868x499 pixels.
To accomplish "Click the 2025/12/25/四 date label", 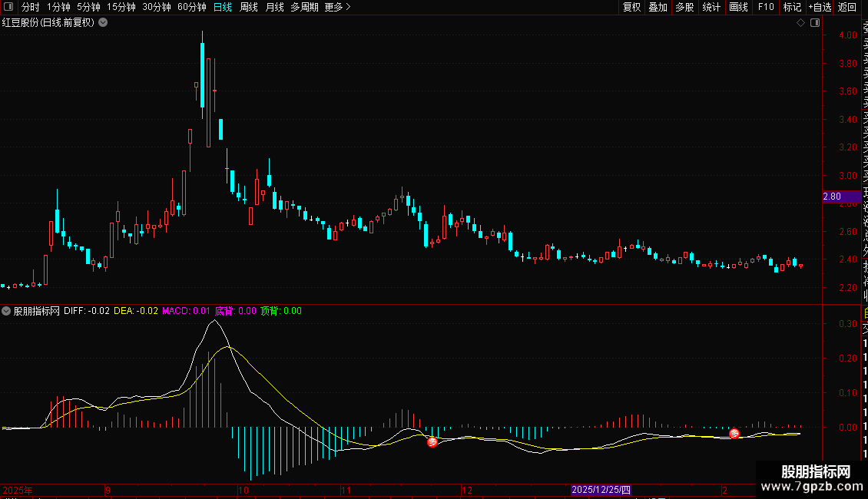I will pyautogui.click(x=601, y=490).
